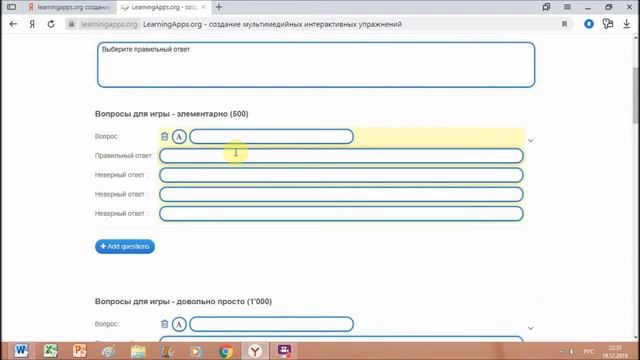
Task: Click the learningapps.org address domain
Action: point(109,24)
